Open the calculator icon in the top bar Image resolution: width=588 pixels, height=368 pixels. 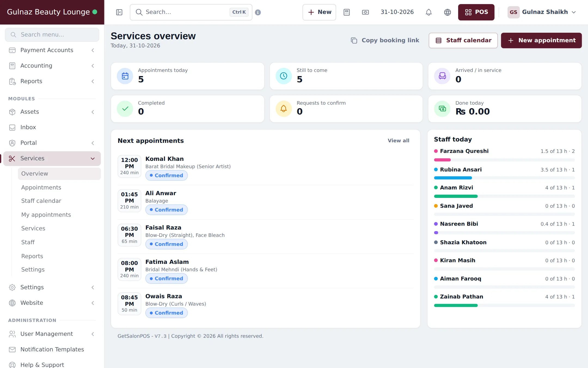(x=347, y=12)
